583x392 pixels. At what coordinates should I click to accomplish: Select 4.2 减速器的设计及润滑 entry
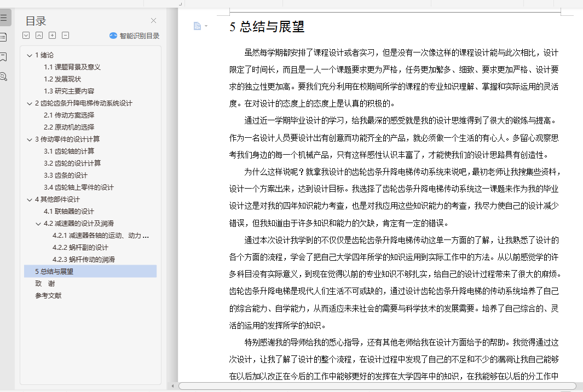coord(78,224)
